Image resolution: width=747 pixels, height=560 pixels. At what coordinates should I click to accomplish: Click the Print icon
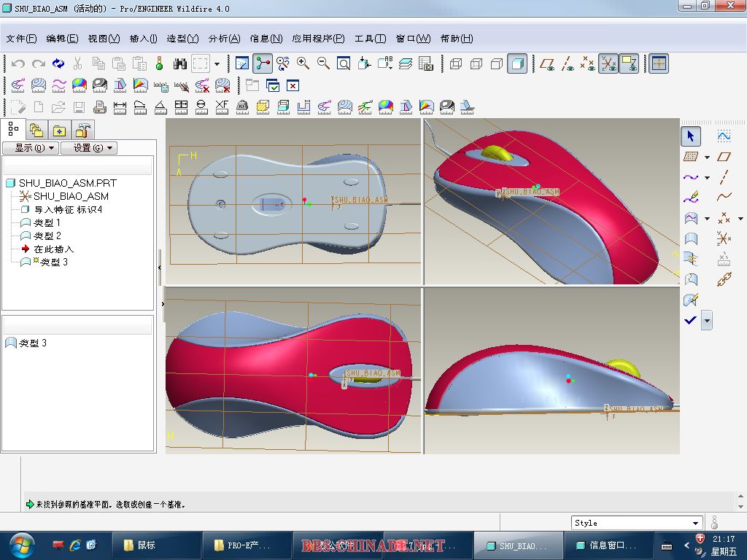tap(99, 108)
